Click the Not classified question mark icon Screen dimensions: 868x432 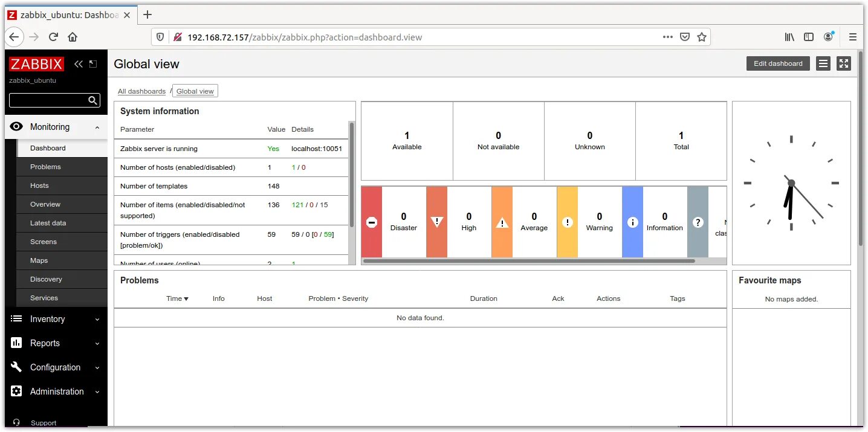698,222
